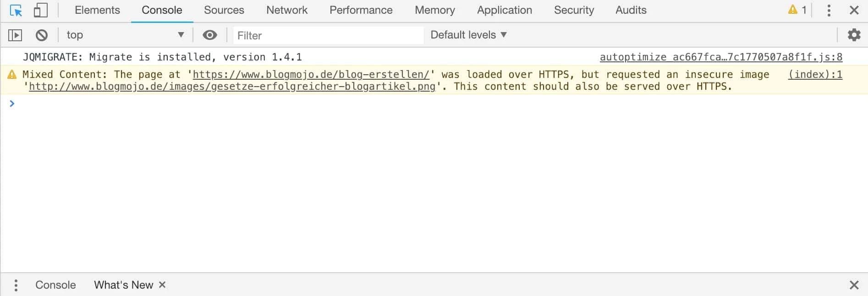This screenshot has width=868, height=296.
Task: Select the Sources panel
Action: tap(223, 10)
